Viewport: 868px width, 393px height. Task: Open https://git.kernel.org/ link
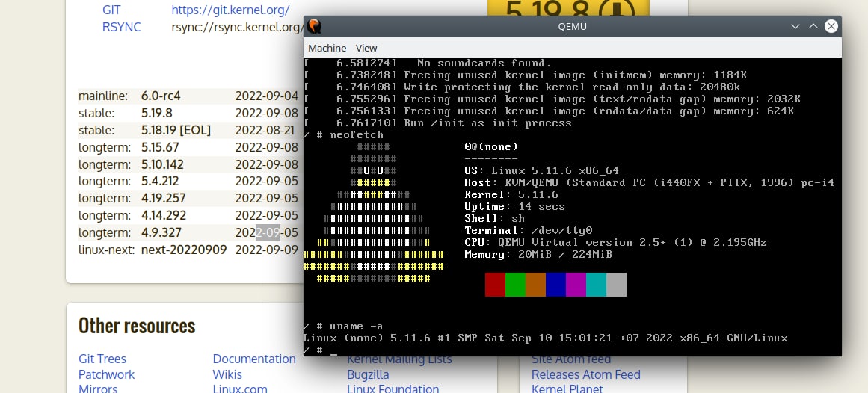pos(230,10)
